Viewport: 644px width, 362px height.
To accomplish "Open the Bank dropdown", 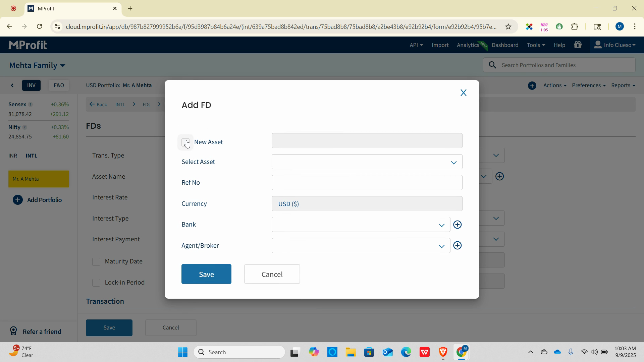I will pyautogui.click(x=361, y=225).
